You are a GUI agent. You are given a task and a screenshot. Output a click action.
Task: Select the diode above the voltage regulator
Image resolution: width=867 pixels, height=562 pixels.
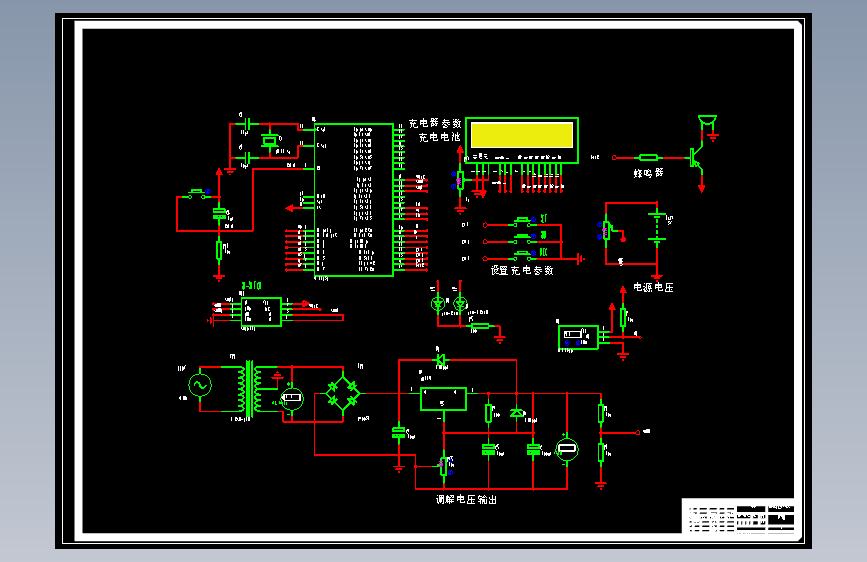tap(441, 360)
